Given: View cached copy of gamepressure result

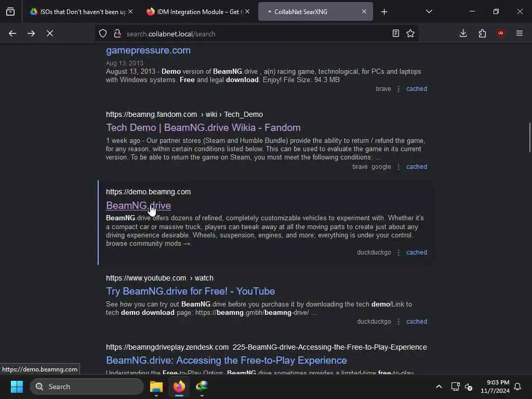Looking at the screenshot, I should pyautogui.click(x=417, y=89).
